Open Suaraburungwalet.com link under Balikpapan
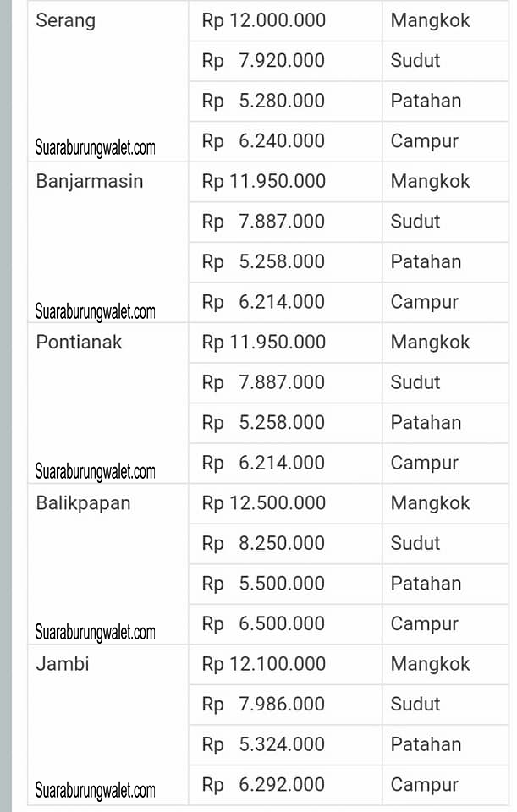517x812 pixels. coord(96,633)
